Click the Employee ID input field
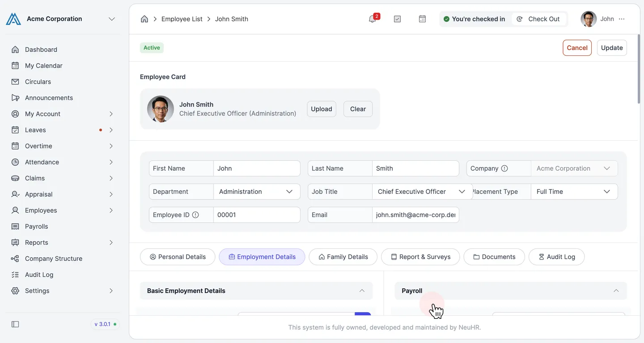The image size is (644, 343). [257, 215]
